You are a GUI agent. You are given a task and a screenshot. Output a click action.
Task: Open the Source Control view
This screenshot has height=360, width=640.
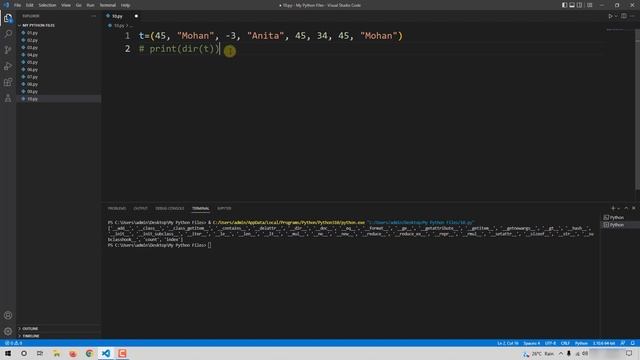(8, 50)
